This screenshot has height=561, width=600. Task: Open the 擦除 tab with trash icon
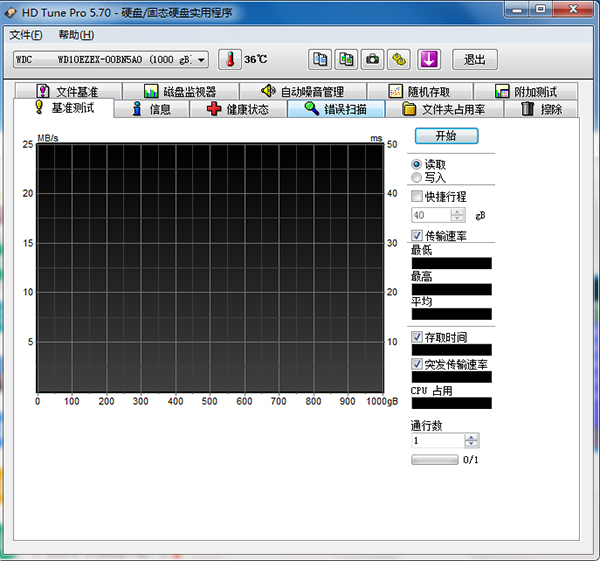[x=541, y=109]
